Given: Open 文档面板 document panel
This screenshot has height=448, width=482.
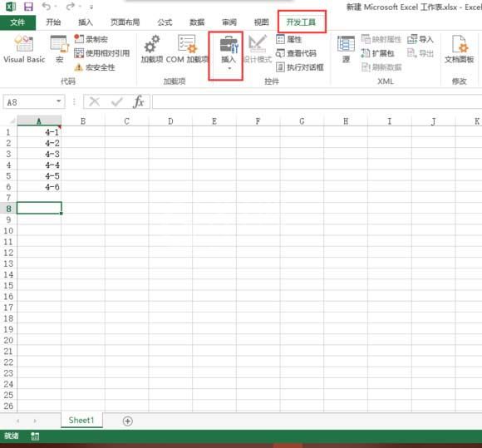Looking at the screenshot, I should (460, 49).
